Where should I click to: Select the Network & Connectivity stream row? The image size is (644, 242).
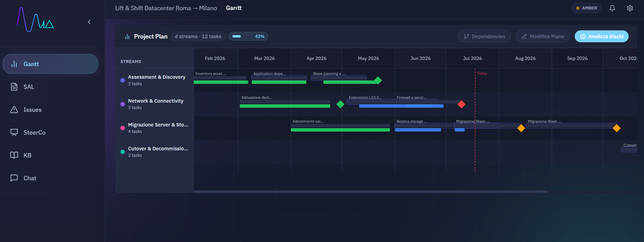[x=155, y=104]
